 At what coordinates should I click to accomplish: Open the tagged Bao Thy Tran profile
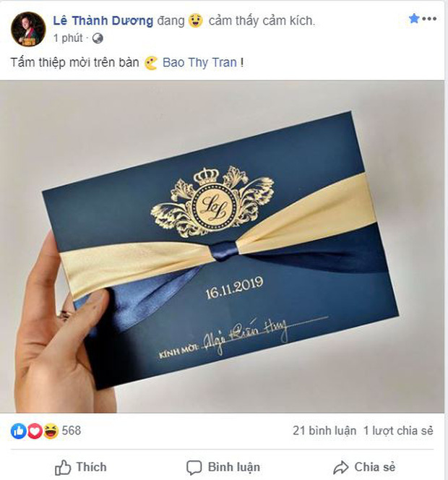coord(199,62)
